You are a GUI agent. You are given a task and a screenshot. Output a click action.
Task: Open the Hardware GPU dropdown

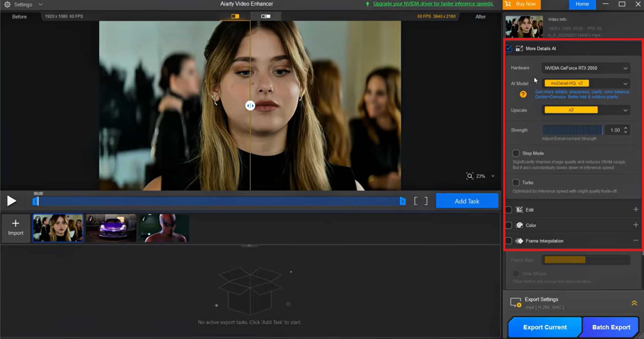[x=586, y=68]
